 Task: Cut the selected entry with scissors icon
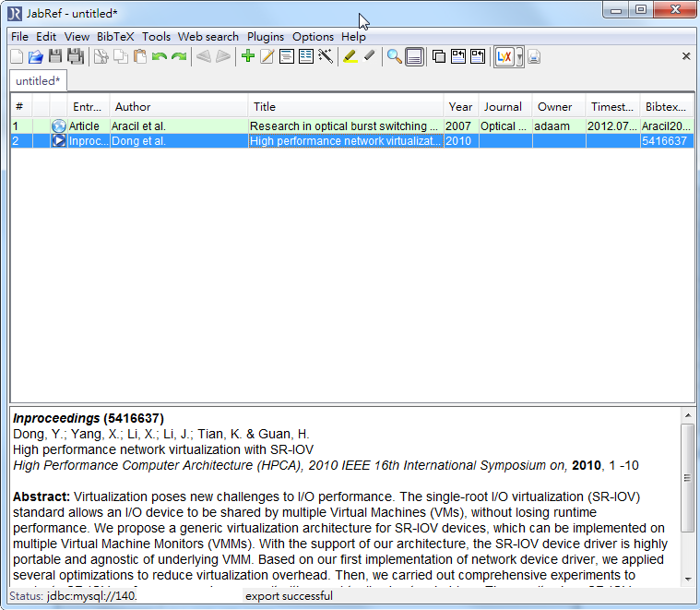tap(101, 56)
